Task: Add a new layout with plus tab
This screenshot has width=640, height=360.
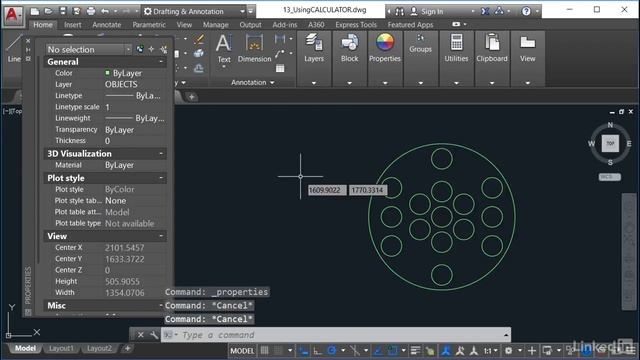Action: [127, 348]
